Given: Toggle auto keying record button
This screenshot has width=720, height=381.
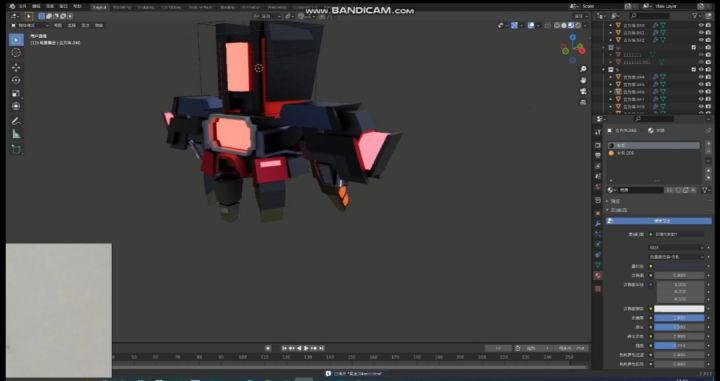Looking at the screenshot, I should pos(268,348).
